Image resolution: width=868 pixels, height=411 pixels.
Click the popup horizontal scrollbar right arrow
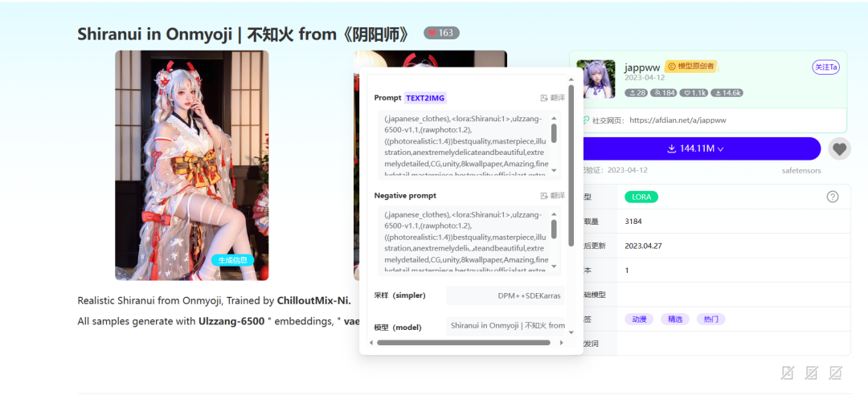tap(561, 343)
